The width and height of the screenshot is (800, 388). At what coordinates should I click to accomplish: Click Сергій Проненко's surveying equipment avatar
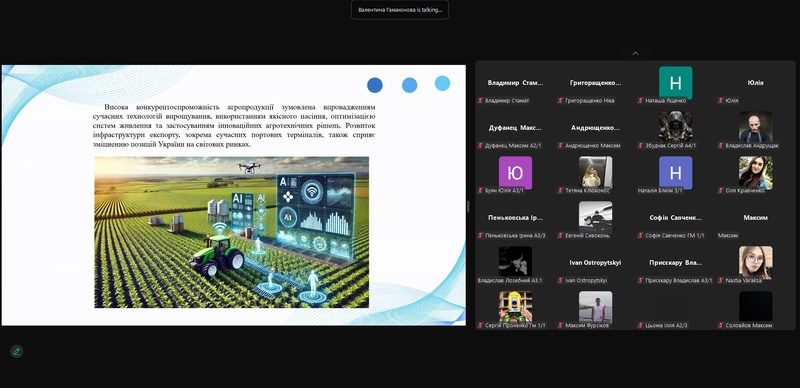tap(515, 306)
